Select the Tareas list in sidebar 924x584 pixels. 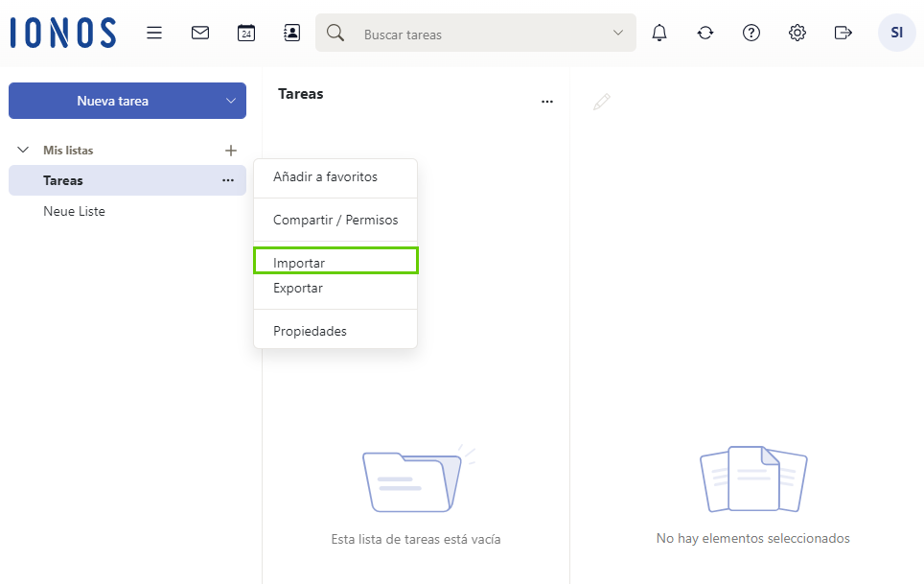click(127, 180)
